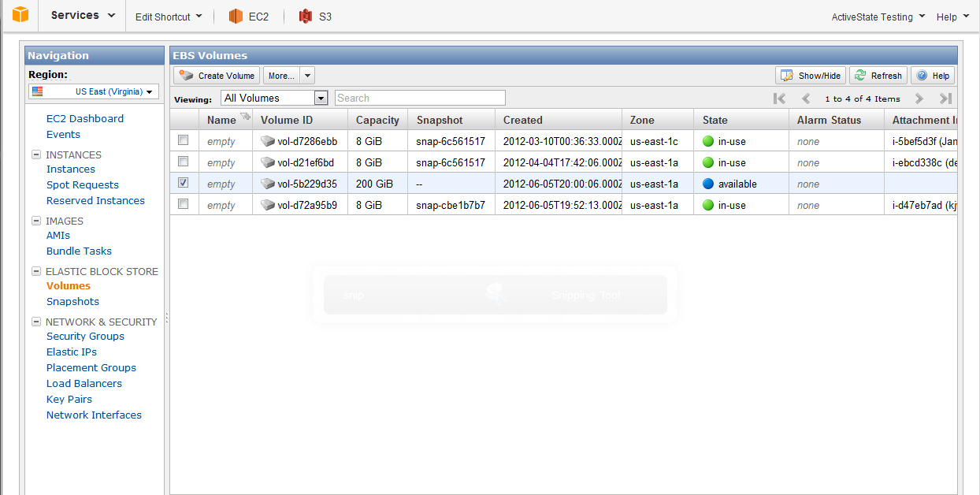Open the S3 shortcut icon

(x=306, y=16)
